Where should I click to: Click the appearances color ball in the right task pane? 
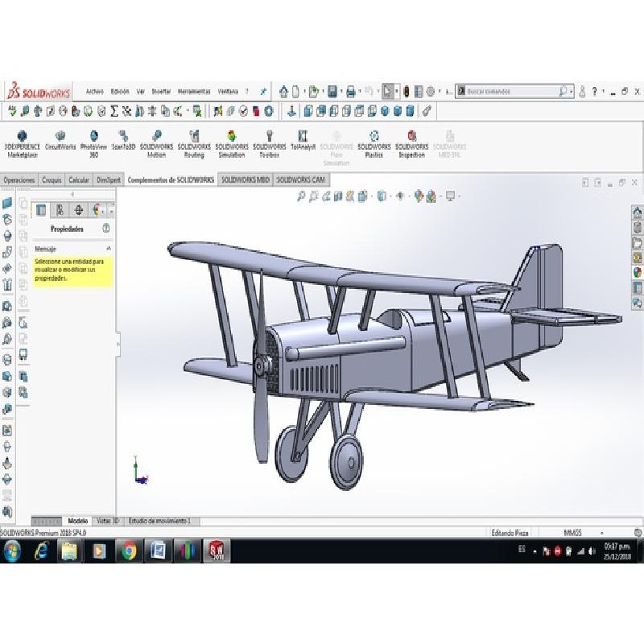(x=638, y=271)
